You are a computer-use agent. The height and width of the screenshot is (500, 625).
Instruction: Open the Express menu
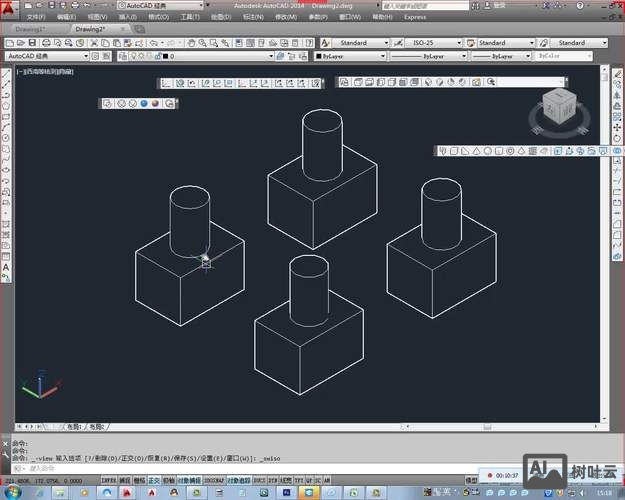416,17
